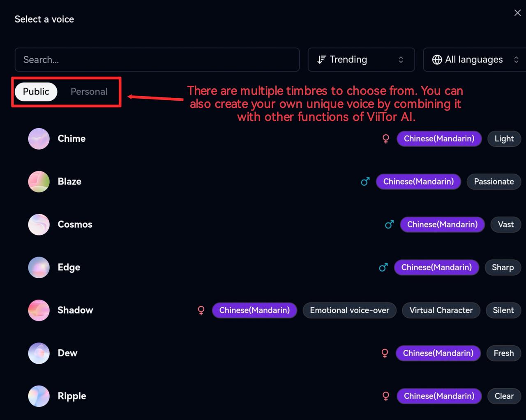Viewport: 526px width, 420px height.
Task: Click the Emotional voice-over tag on Shadow
Action: point(349,310)
